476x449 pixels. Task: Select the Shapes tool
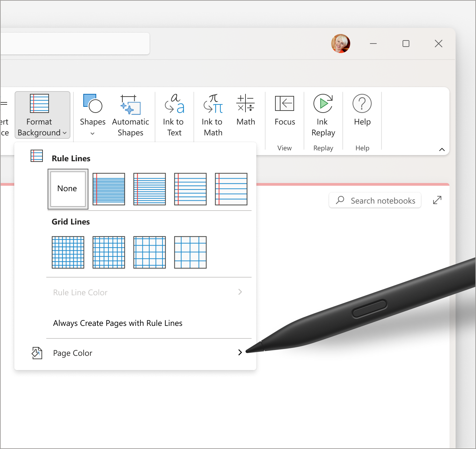pyautogui.click(x=92, y=112)
